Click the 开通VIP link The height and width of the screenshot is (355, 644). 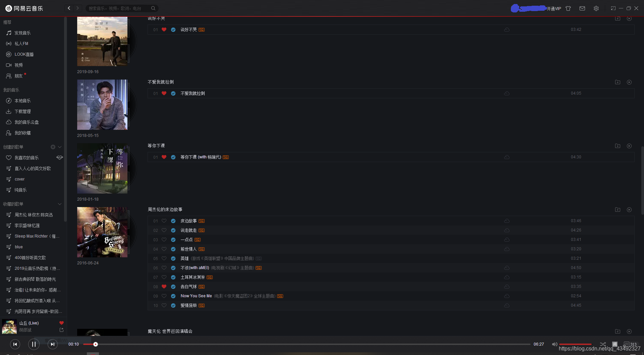tap(554, 9)
